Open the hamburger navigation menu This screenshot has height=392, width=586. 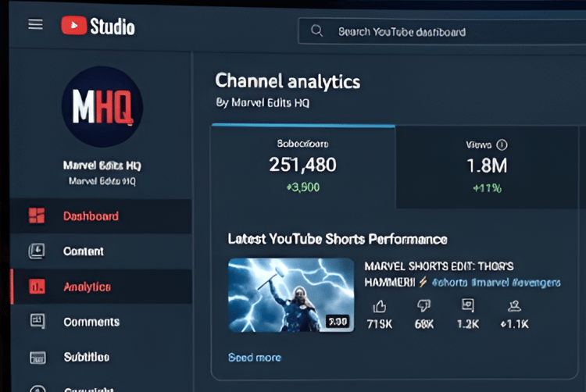35,25
